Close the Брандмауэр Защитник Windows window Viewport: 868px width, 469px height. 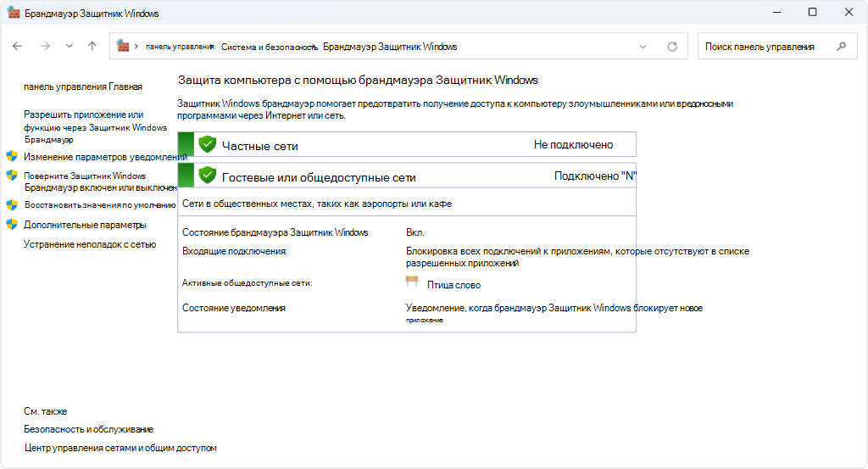(849, 12)
